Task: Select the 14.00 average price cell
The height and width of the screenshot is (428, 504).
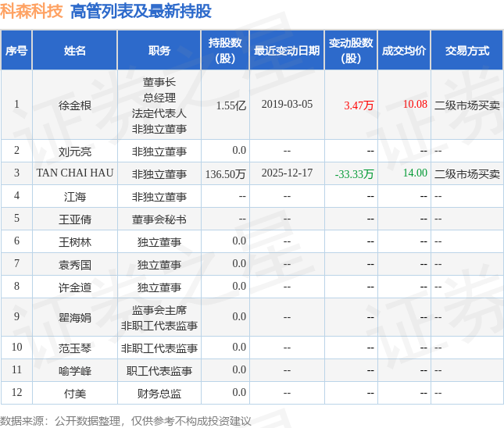Action: pos(415,173)
